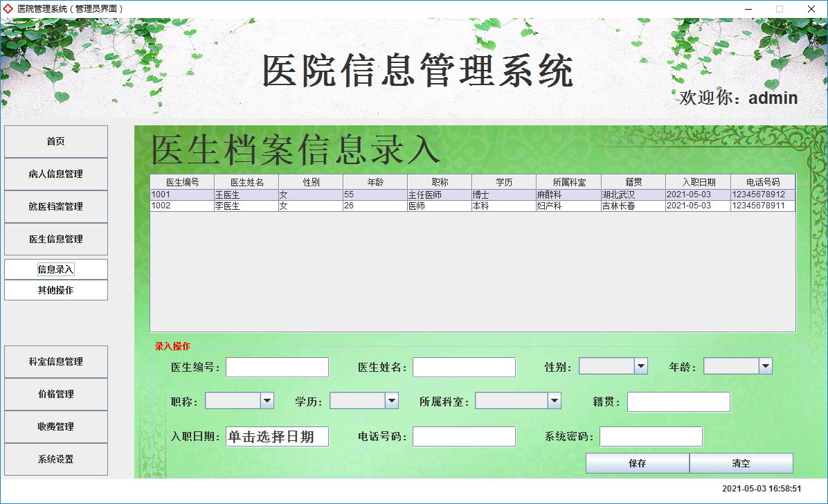This screenshot has height=504, width=828.
Task: Click the 本科 education cell
Action: pyautogui.click(x=504, y=206)
